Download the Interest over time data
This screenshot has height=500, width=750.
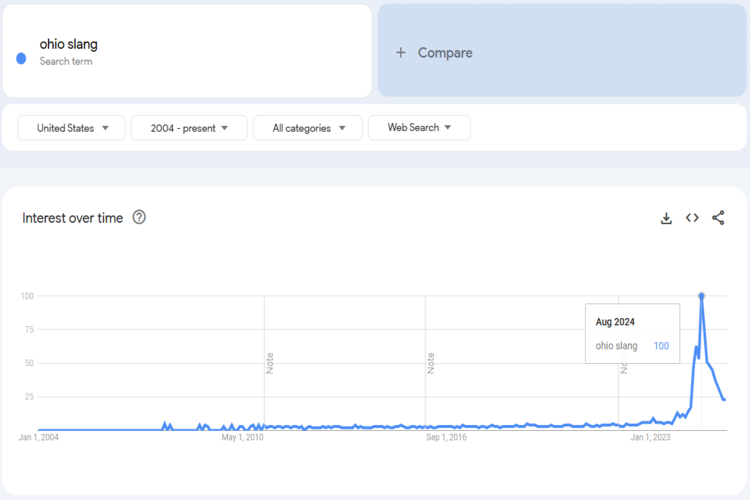pos(666,218)
